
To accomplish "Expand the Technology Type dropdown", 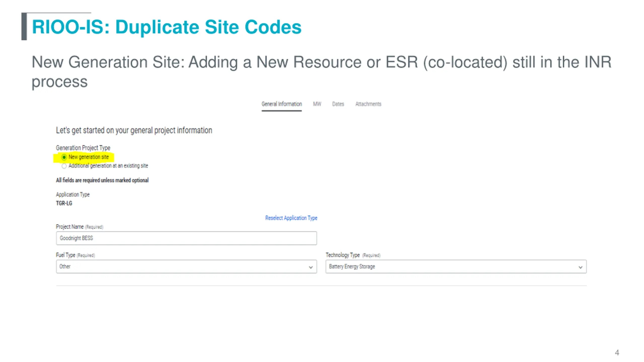I will [x=456, y=266].
